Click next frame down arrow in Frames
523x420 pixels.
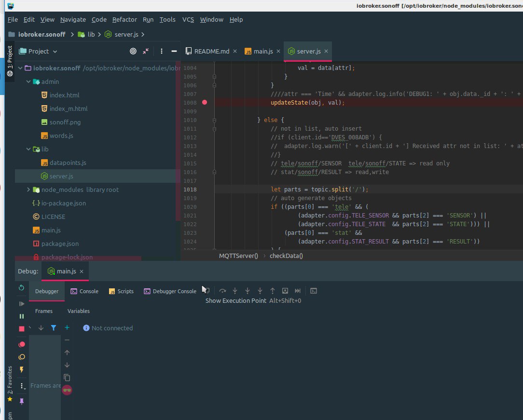coord(41,328)
